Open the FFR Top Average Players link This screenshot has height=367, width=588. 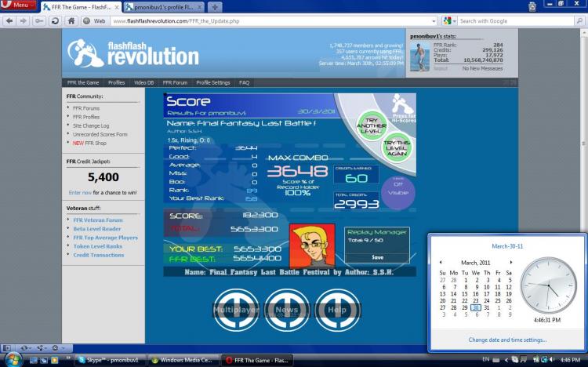[x=105, y=238]
